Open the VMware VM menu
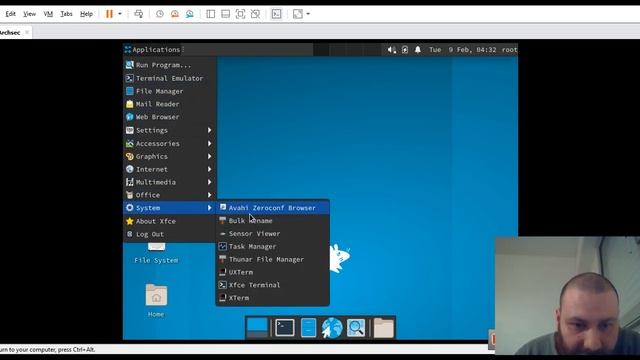This screenshot has width=640, height=360. pyautogui.click(x=48, y=14)
